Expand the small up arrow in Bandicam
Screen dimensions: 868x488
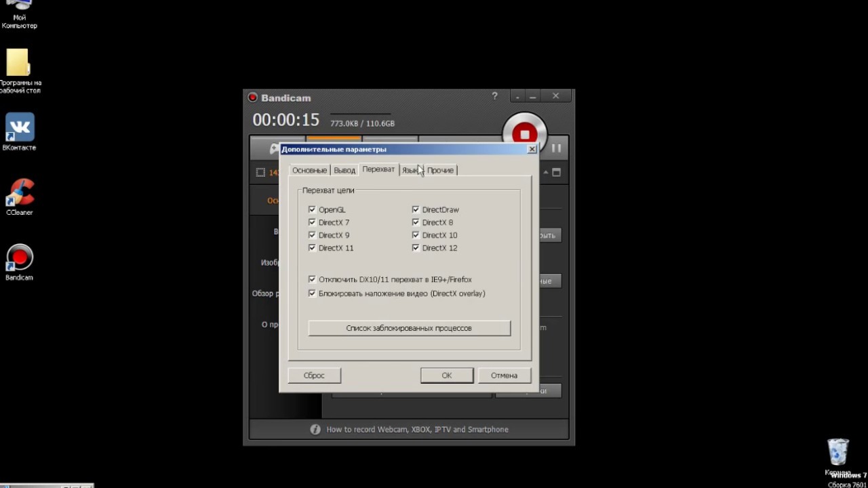point(545,172)
